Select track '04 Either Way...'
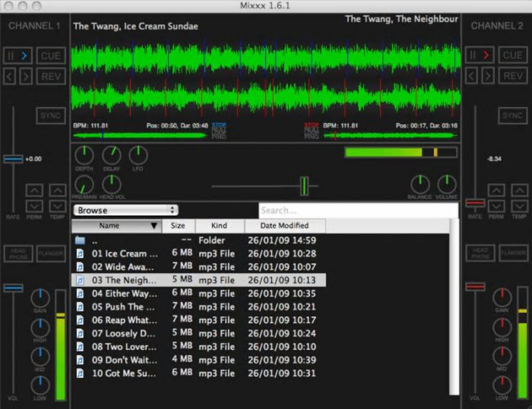532x409 pixels. [199, 293]
